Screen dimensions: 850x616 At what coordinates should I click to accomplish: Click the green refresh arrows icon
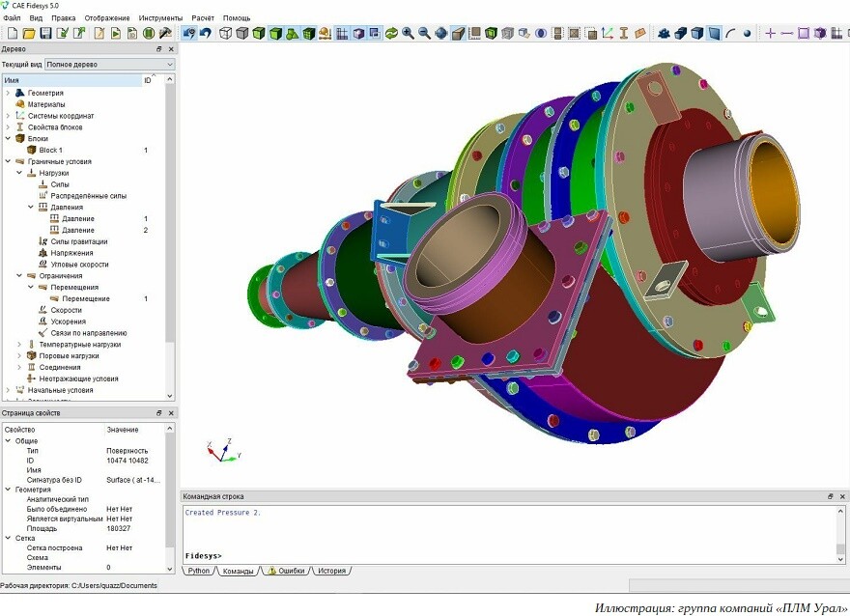coord(391,34)
